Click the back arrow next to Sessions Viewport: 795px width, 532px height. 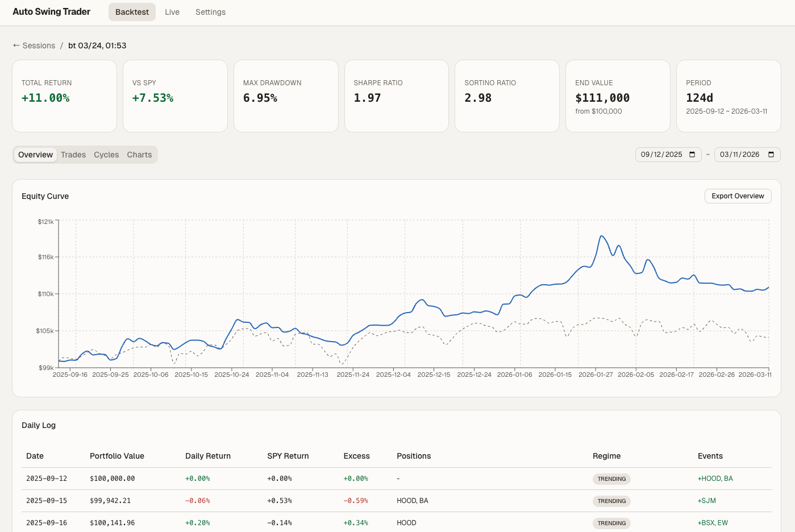(x=16, y=45)
